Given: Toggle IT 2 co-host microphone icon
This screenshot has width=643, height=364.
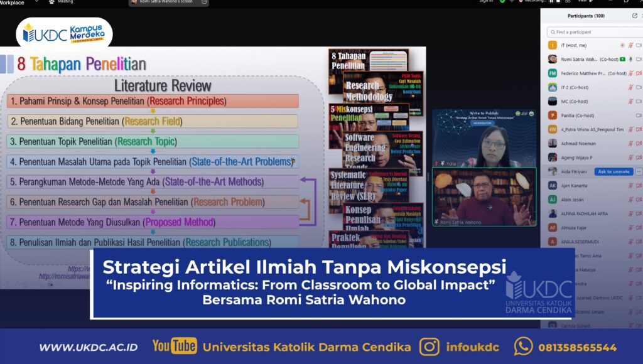Looking at the screenshot, I should coord(630,87).
